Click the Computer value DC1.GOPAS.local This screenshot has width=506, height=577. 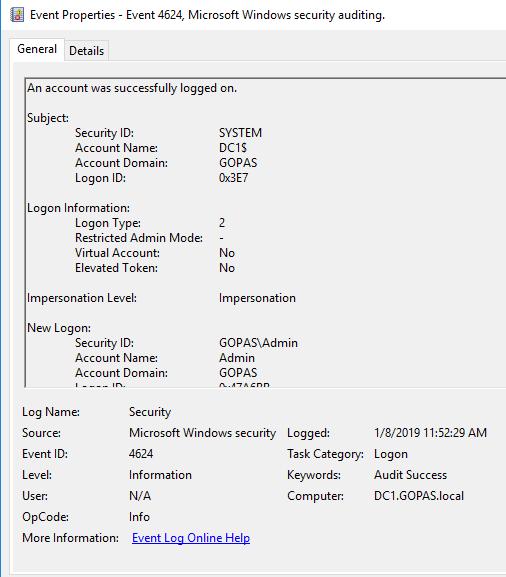point(419,496)
